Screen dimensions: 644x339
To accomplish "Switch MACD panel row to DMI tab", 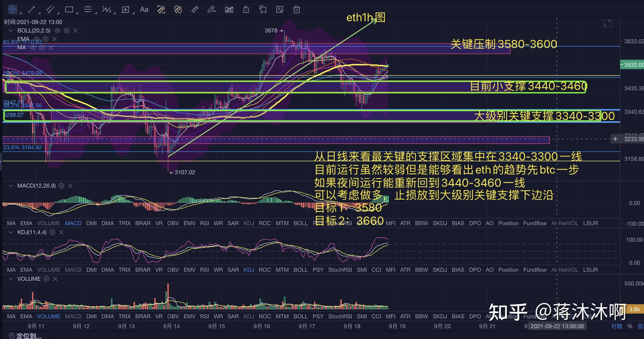I will pyautogui.click(x=91, y=223).
